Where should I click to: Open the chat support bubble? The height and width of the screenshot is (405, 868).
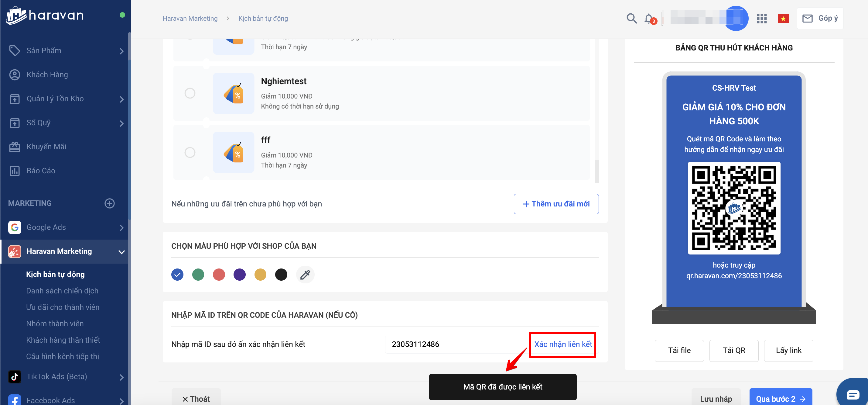853,393
